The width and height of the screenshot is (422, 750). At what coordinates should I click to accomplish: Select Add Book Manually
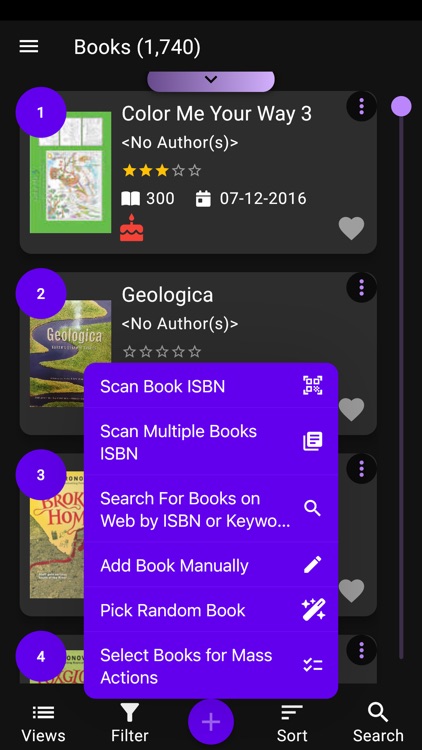point(211,565)
